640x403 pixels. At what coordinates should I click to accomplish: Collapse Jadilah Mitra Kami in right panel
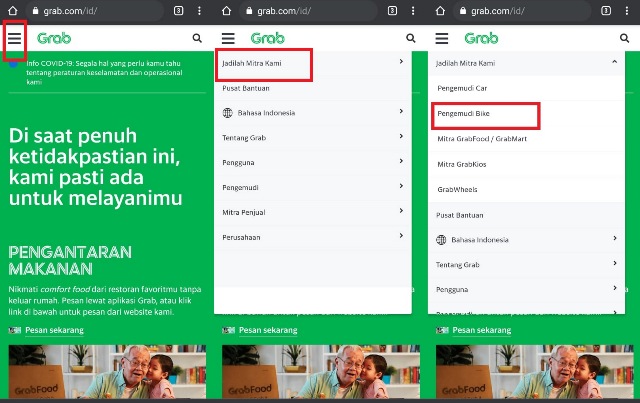[x=615, y=62]
